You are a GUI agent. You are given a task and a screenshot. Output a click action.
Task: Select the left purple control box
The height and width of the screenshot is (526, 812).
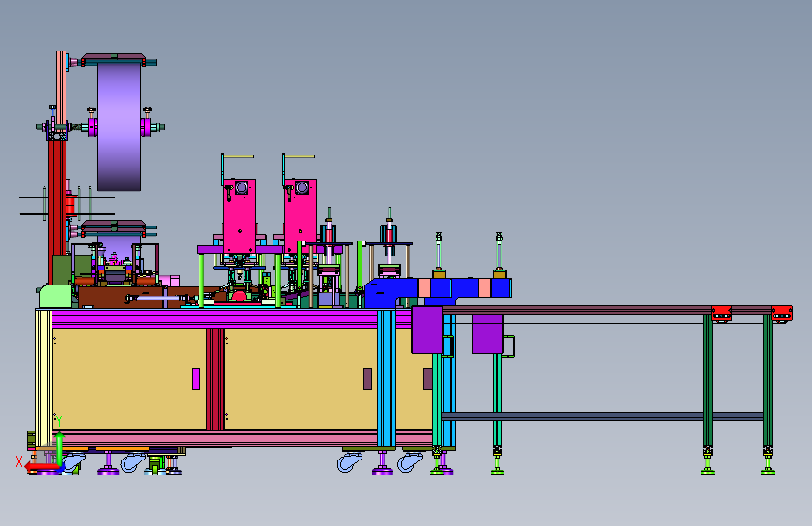click(427, 329)
